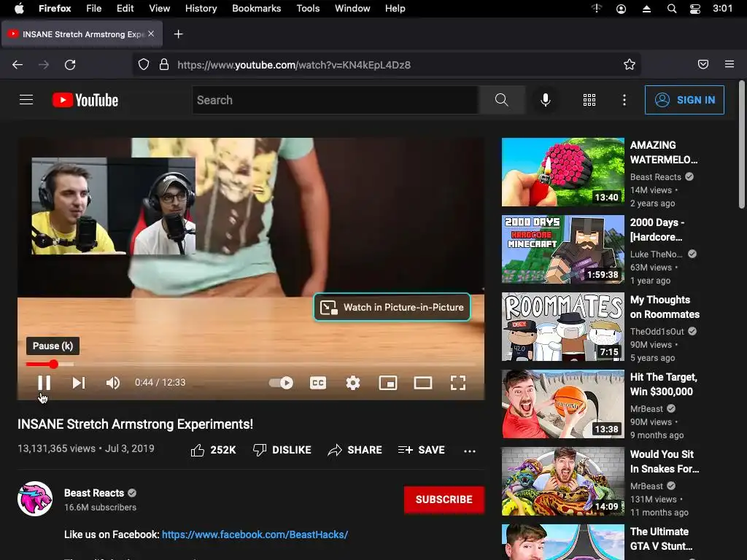Image resolution: width=747 pixels, height=560 pixels.
Task: Toggle closed captions (CC) button
Action: [x=318, y=383]
